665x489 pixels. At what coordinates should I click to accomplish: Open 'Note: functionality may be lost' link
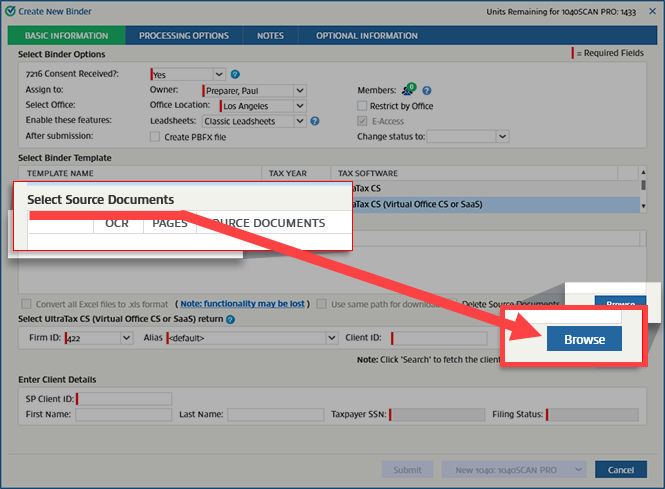242,304
